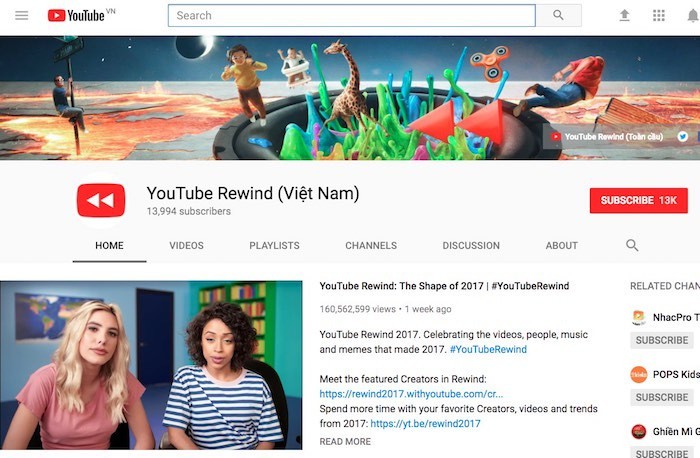Click the POPS Kids channel avatar
The image size is (700, 458).
pyautogui.click(x=638, y=374)
